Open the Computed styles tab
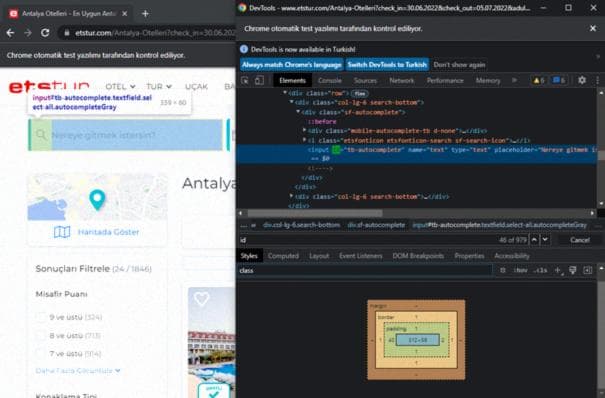 click(283, 256)
